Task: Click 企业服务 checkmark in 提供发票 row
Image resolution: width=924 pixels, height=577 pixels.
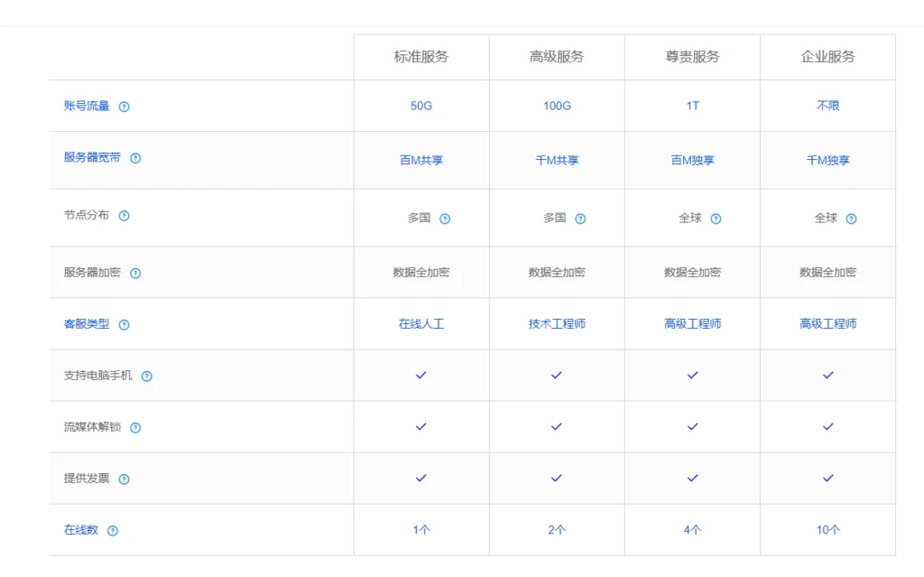Action: [827, 478]
